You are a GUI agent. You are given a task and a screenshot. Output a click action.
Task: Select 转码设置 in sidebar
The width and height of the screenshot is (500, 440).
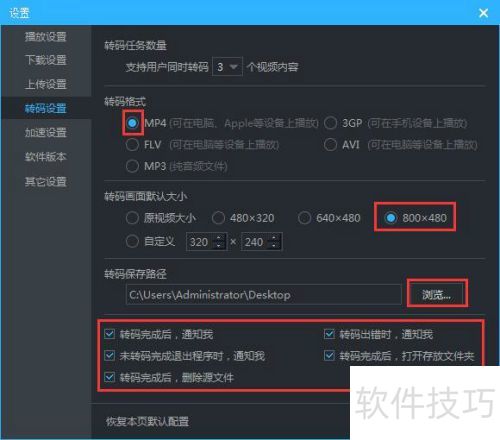pyautogui.click(x=46, y=108)
